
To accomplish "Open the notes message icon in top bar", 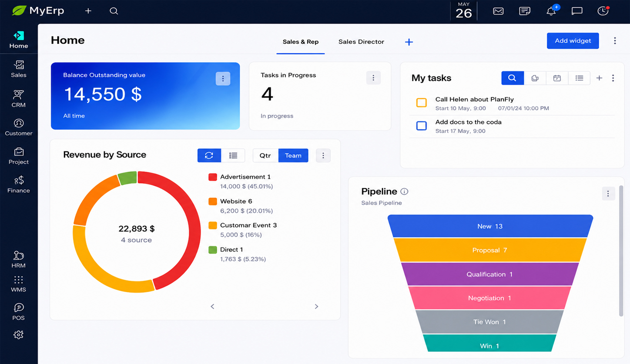I will click(x=525, y=11).
